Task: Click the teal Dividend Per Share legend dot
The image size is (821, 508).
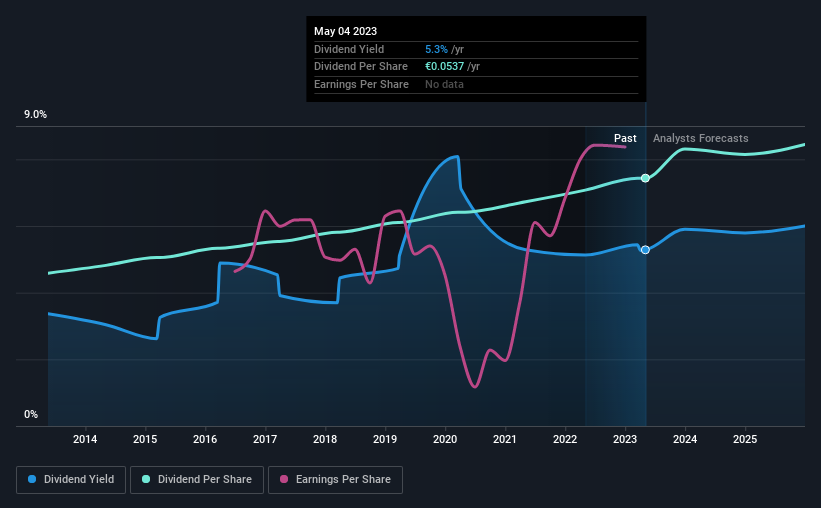Action: tap(146, 479)
